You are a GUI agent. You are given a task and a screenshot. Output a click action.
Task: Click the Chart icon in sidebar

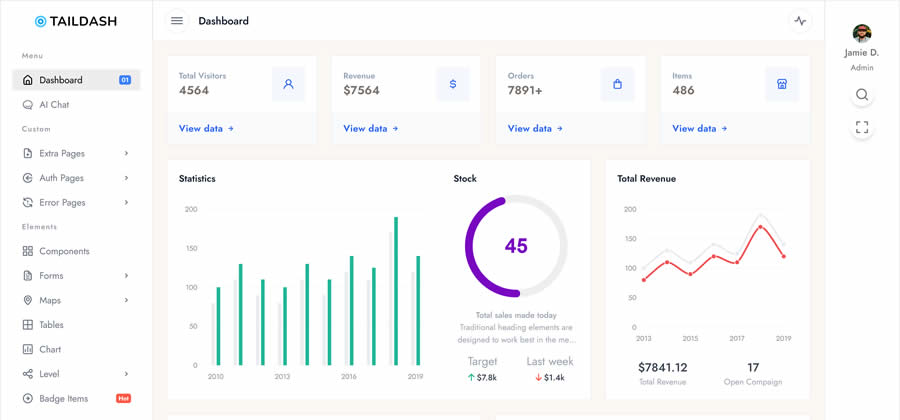[x=28, y=349]
